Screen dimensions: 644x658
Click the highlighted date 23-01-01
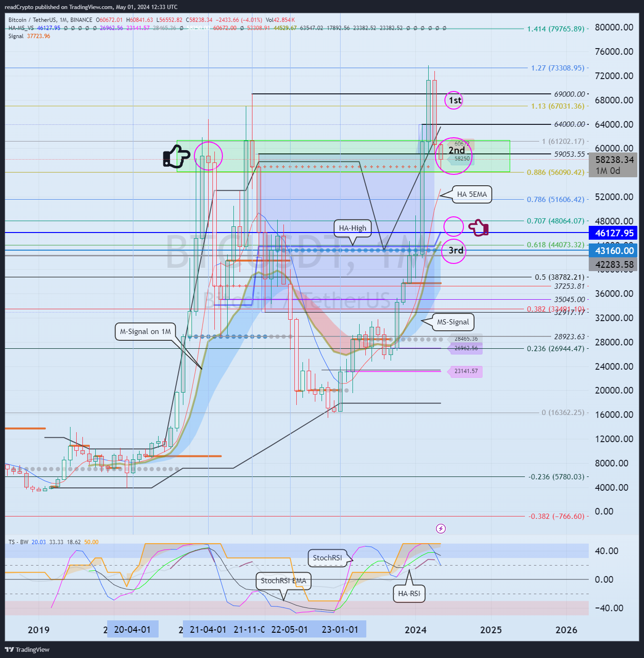point(340,629)
